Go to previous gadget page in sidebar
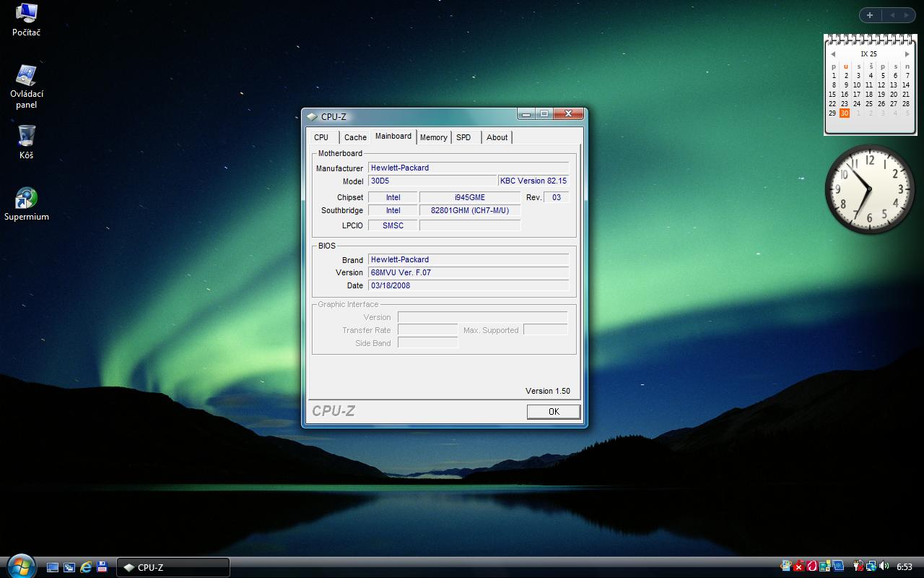 (x=892, y=15)
